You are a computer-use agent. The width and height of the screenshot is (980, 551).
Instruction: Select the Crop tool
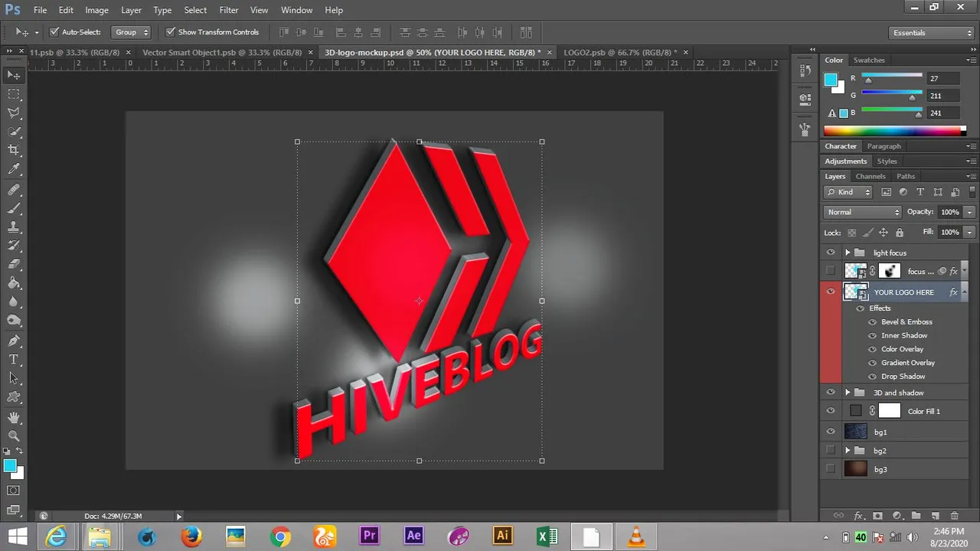14,151
